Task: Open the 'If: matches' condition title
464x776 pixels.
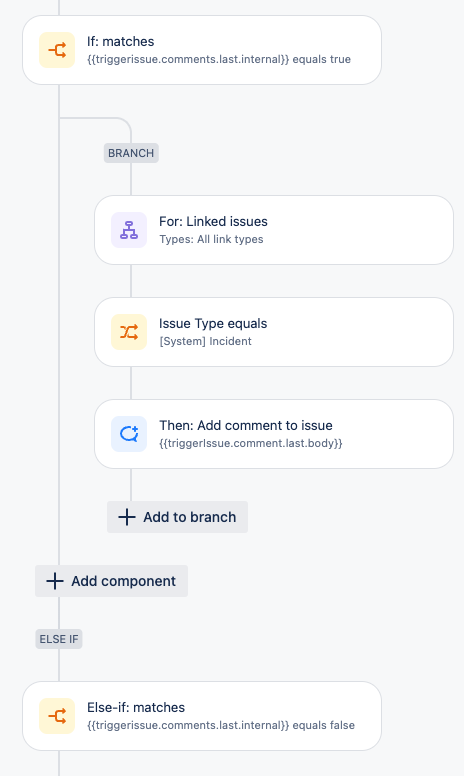Action: (121, 42)
